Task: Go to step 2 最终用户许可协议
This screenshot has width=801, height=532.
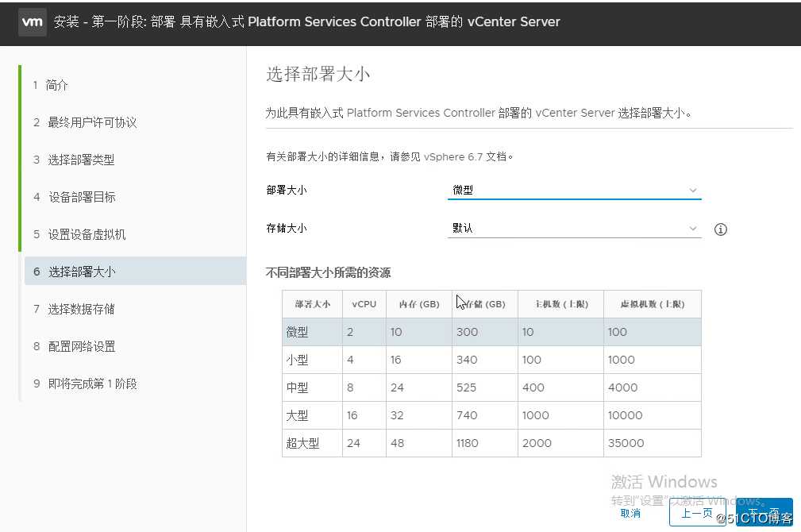Action: pos(85,122)
